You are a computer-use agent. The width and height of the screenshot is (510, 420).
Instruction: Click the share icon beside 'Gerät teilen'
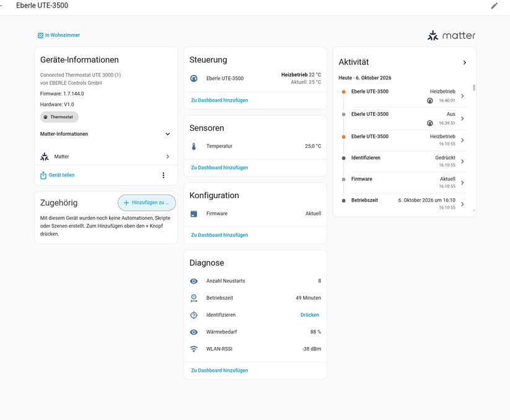pos(43,175)
